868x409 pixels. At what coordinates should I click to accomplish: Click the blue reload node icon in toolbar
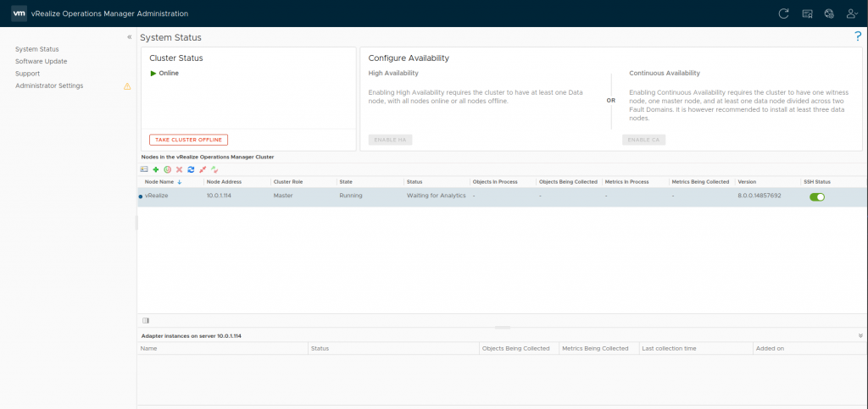(191, 169)
